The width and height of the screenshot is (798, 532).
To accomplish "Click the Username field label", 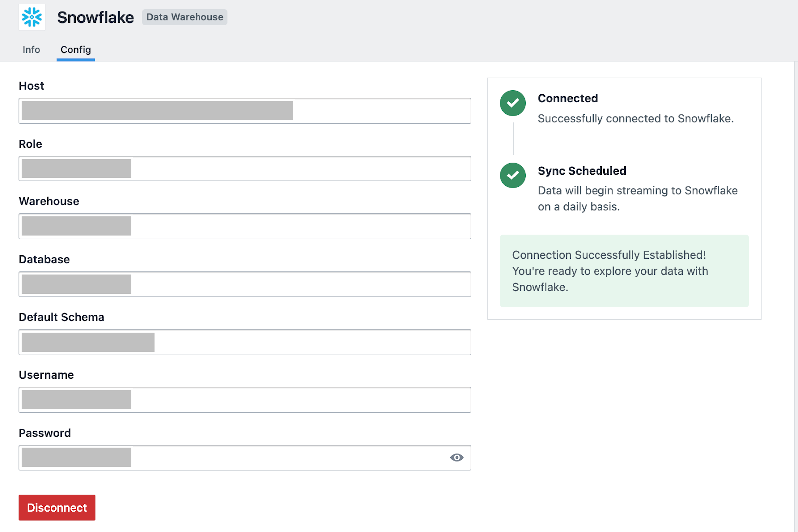I will coord(46,375).
